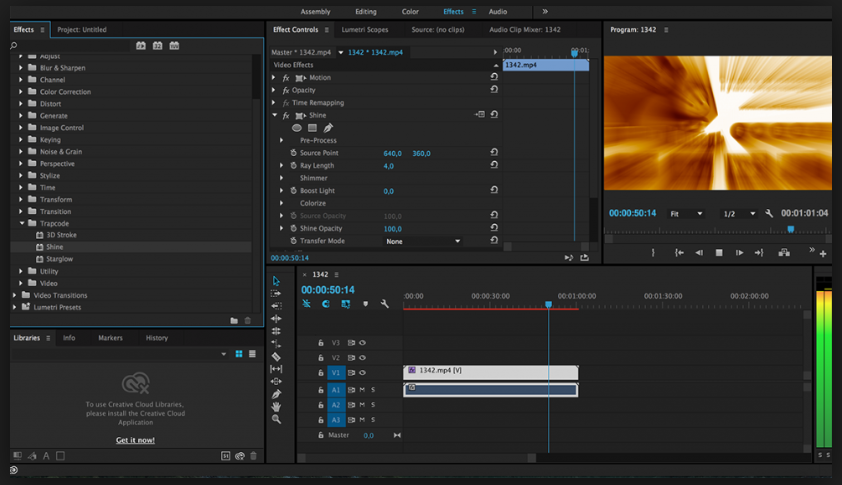The height and width of the screenshot is (485, 842).
Task: Switch to the Project: Untitled tab
Action: pyautogui.click(x=82, y=30)
